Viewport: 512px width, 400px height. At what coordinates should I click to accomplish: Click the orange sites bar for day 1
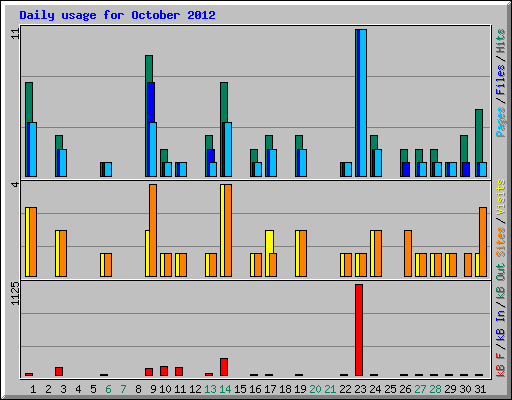[33, 242]
